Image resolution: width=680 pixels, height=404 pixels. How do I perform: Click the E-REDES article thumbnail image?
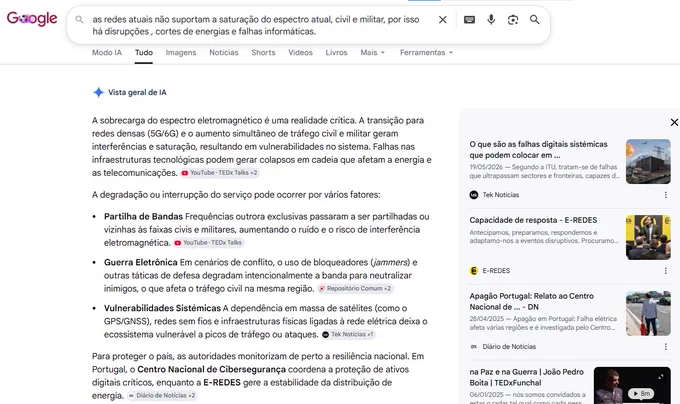click(x=648, y=237)
